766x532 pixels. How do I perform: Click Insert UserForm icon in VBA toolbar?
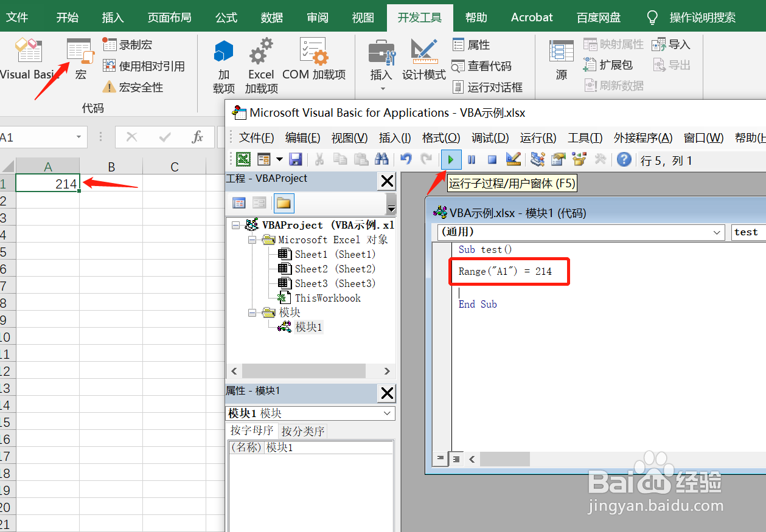point(263,160)
